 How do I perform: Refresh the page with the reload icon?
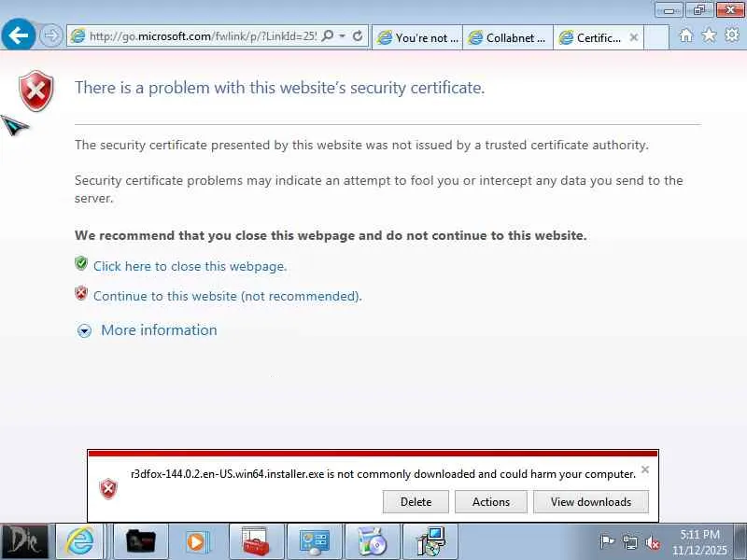pyautogui.click(x=358, y=36)
